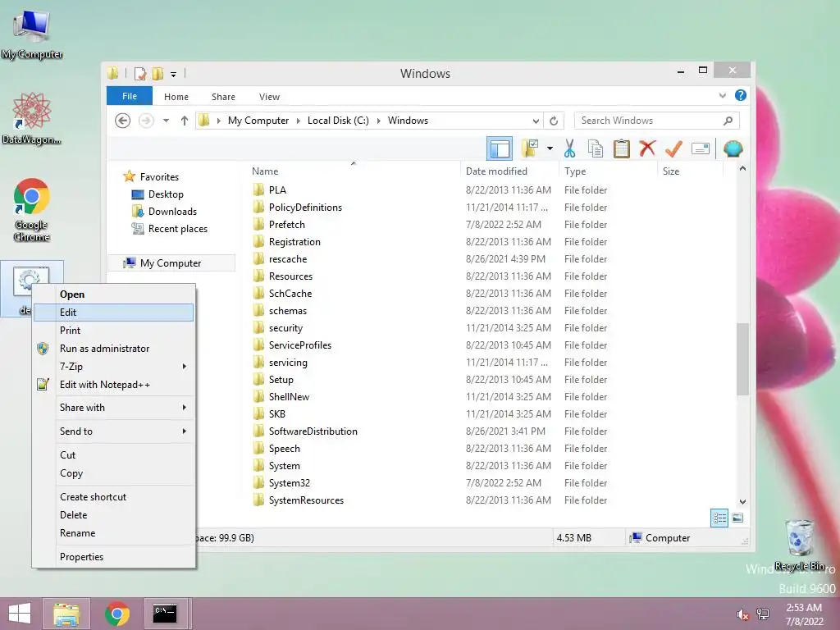Click the search magnifier icon
The height and width of the screenshot is (630, 840).
tap(728, 121)
